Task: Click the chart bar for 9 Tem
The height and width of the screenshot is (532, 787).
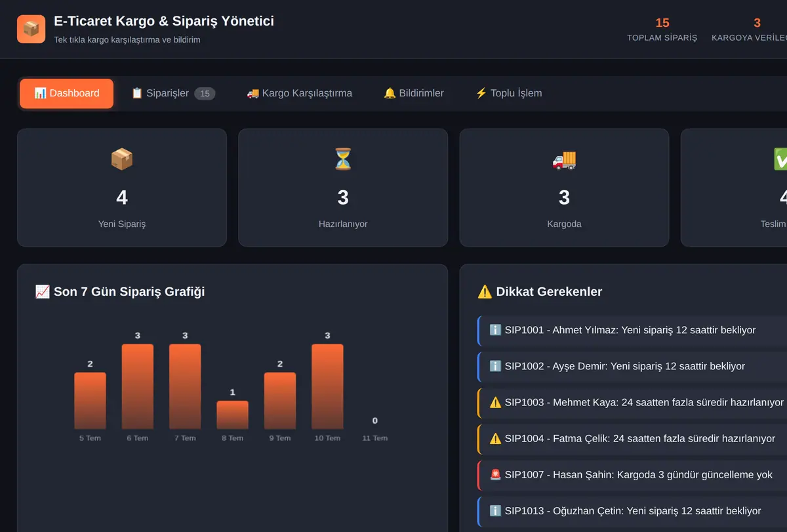Action: click(280, 401)
